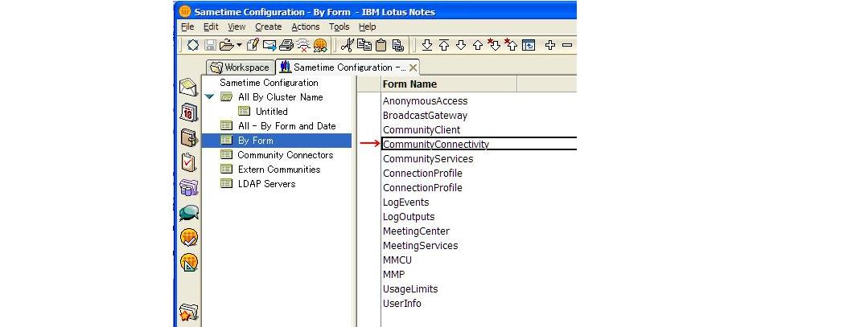The image size is (868, 327).
Task: Click the Expand All plus icon
Action: click(x=549, y=45)
